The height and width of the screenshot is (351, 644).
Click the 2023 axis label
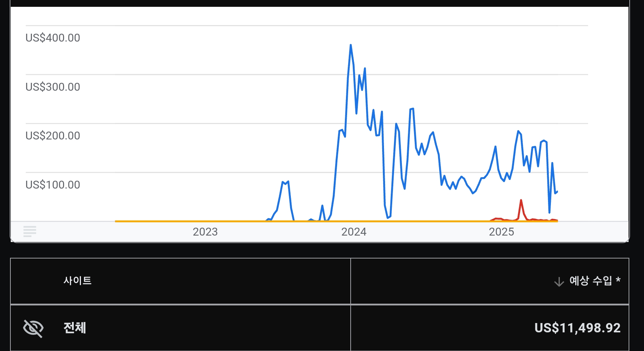point(205,232)
